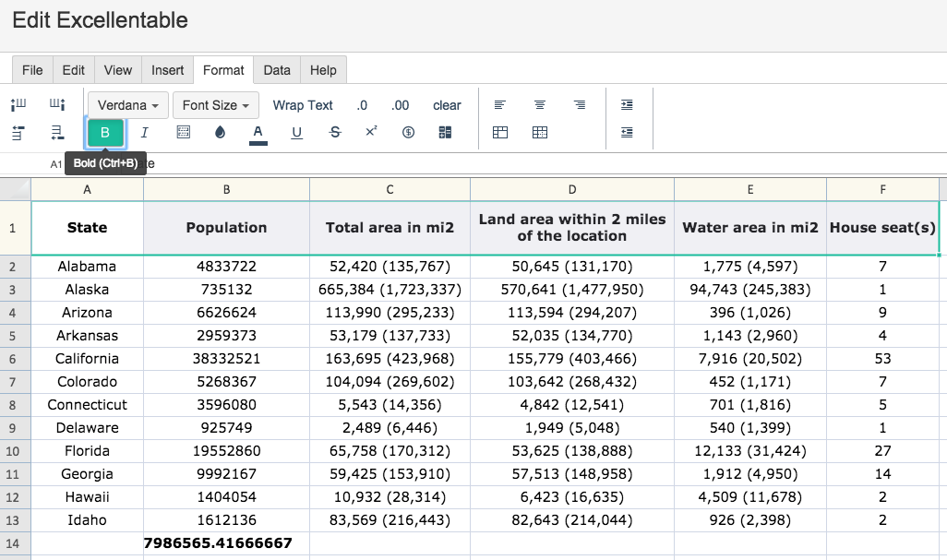Click the cell borders icon
The height and width of the screenshot is (560, 947).
click(183, 133)
